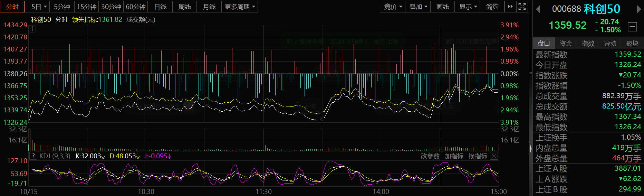This screenshot has width=644, height=196.
Task: Click the K:32.003 KDJ value
Action: point(90,156)
